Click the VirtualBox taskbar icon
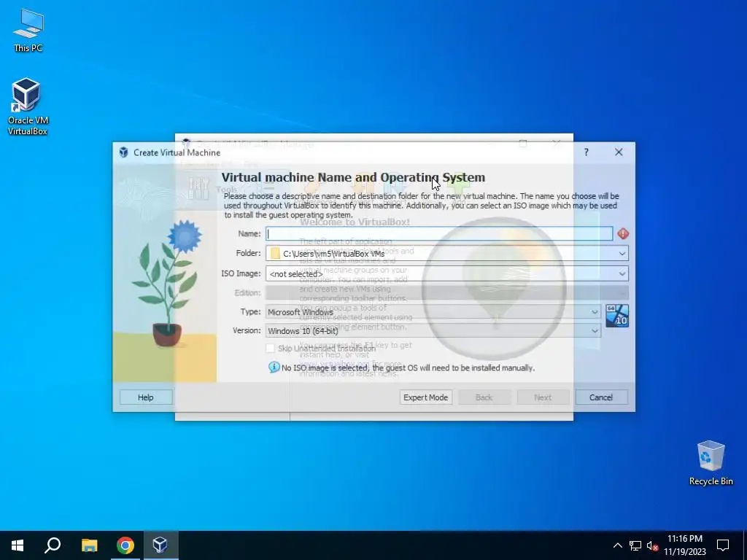This screenshot has height=560, width=747. pos(160,545)
